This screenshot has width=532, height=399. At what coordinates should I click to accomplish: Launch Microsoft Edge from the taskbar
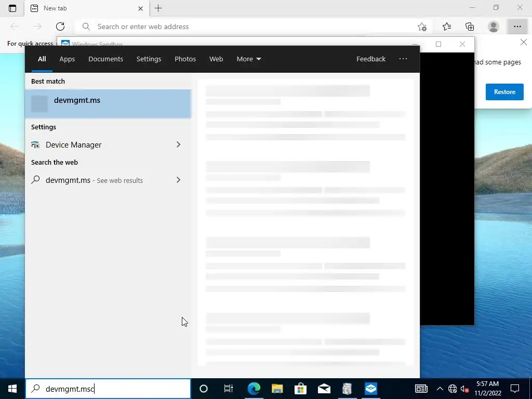tap(254, 389)
